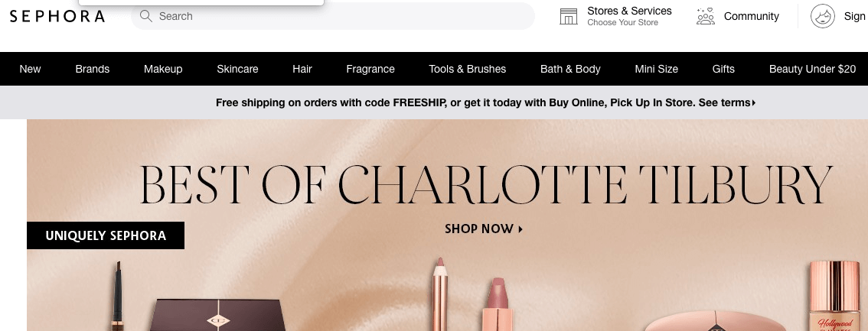Click the Choose Your Store link
Viewport: 868px width, 331px height.
(623, 23)
